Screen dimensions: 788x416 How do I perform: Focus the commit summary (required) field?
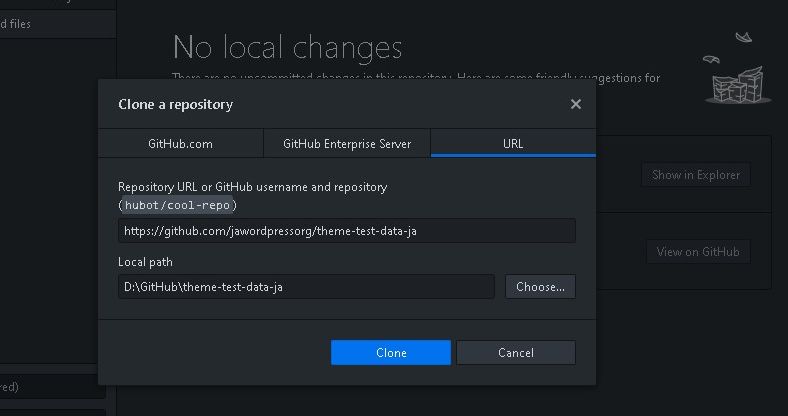coord(50,386)
